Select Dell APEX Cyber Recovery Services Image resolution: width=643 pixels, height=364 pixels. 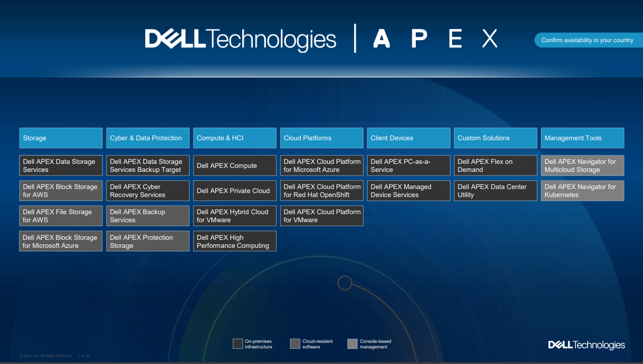(x=148, y=191)
